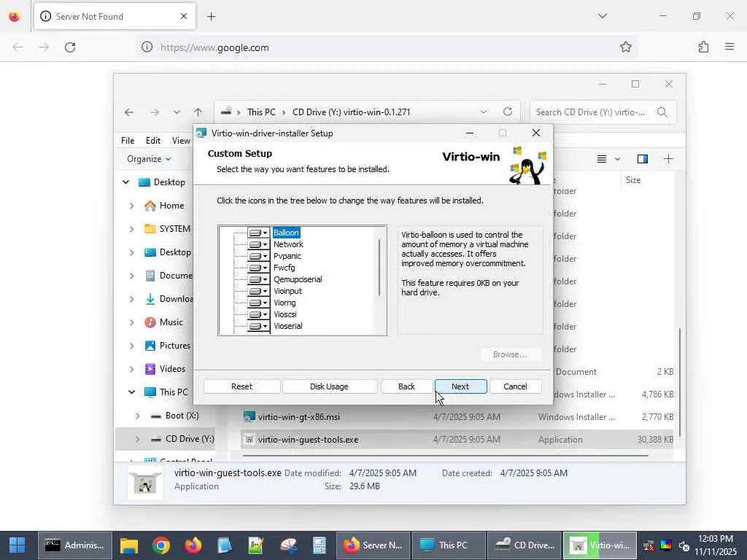Viewport: 747px width, 560px height.
Task: Open the Firefox hamburger menu
Action: click(729, 47)
